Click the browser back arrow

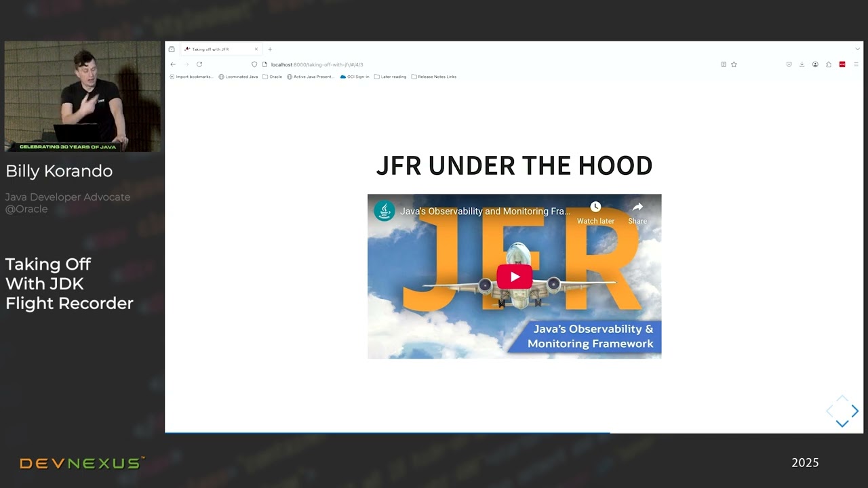pos(173,64)
